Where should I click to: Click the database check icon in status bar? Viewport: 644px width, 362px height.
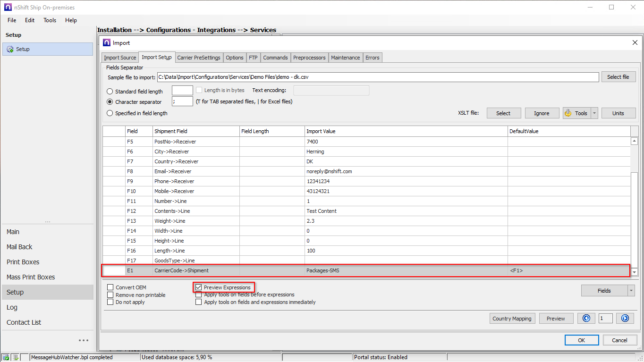tap(6, 357)
